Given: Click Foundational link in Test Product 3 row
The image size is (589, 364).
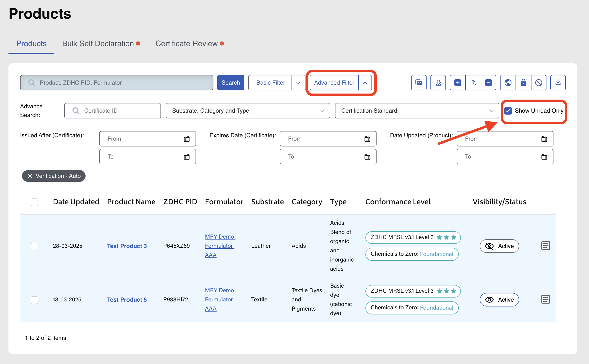Looking at the screenshot, I should [436, 254].
